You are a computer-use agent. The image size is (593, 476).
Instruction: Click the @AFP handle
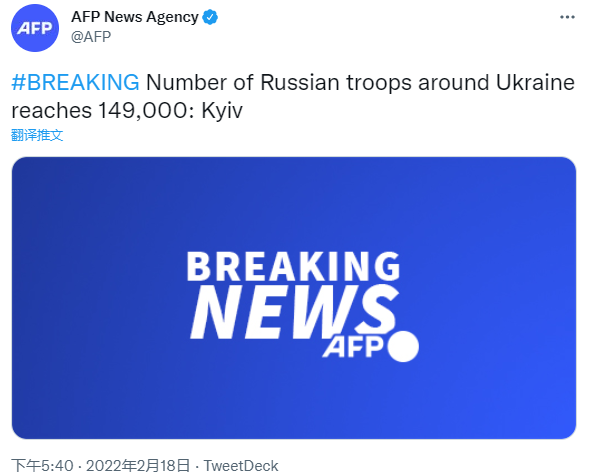[91, 37]
